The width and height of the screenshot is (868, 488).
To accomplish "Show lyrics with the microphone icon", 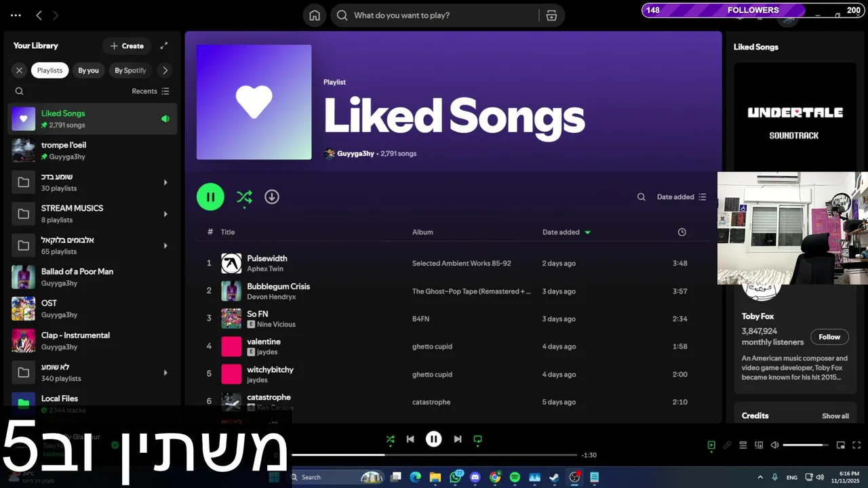I will [x=727, y=445].
